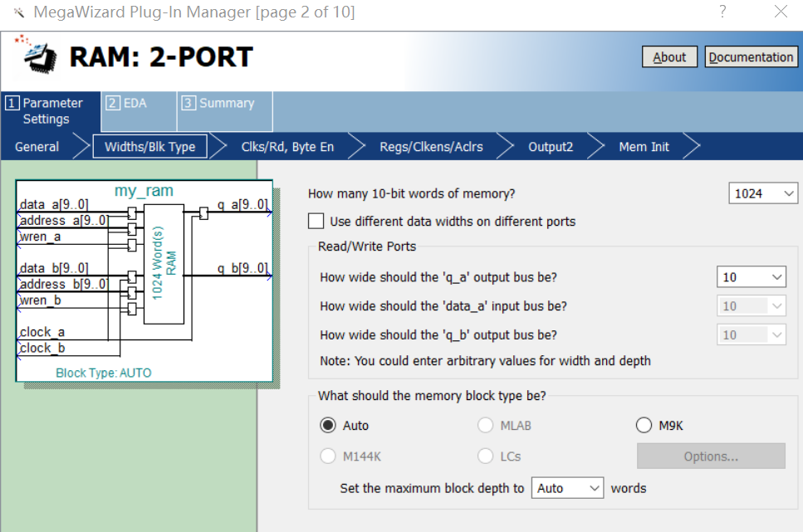Click the MegaWizard title bar icon

point(19,12)
